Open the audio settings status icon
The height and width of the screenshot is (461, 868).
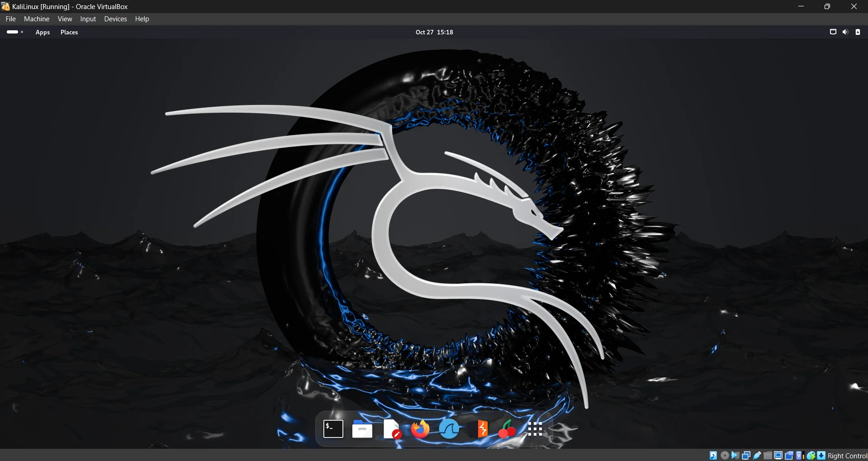tap(735, 456)
